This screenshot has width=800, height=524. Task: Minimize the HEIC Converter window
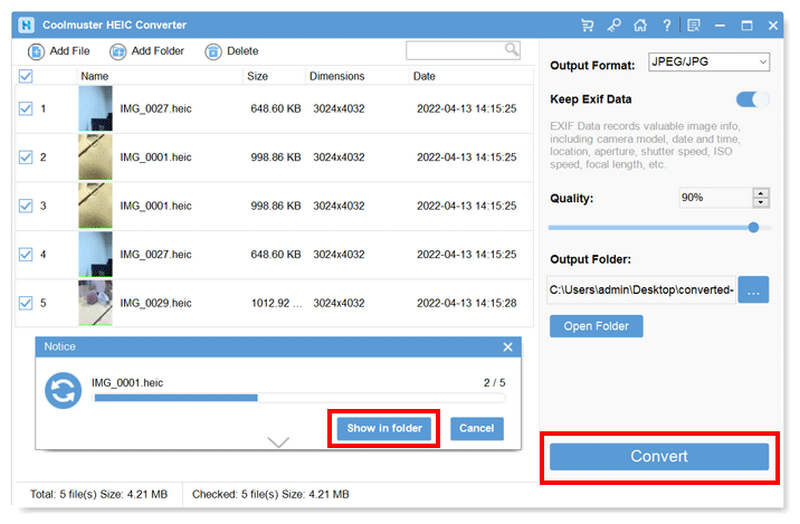click(720, 25)
